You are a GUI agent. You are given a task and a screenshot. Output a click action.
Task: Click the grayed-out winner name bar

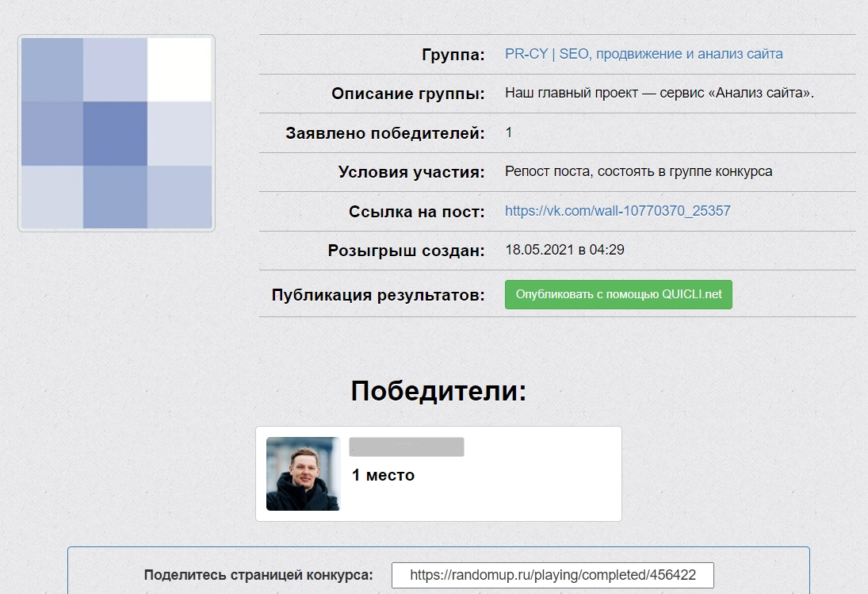(x=407, y=446)
